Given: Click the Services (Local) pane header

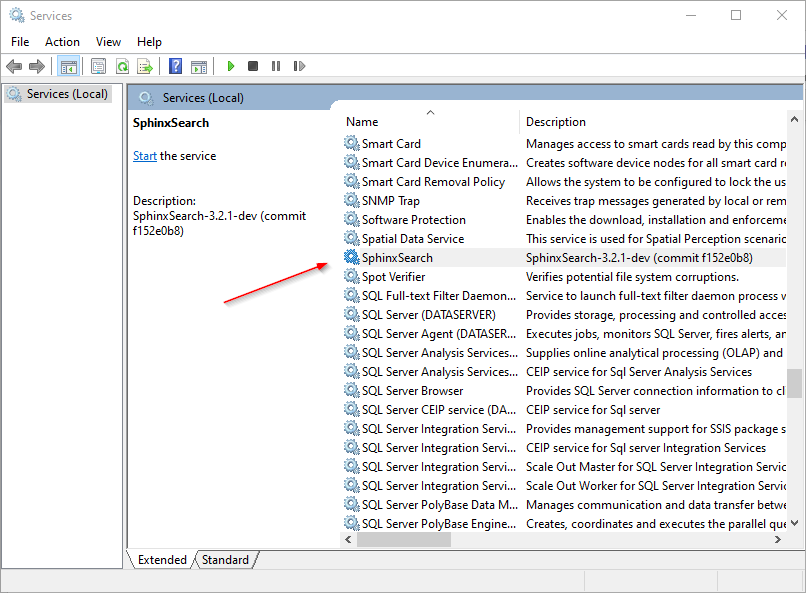Looking at the screenshot, I should [203, 98].
